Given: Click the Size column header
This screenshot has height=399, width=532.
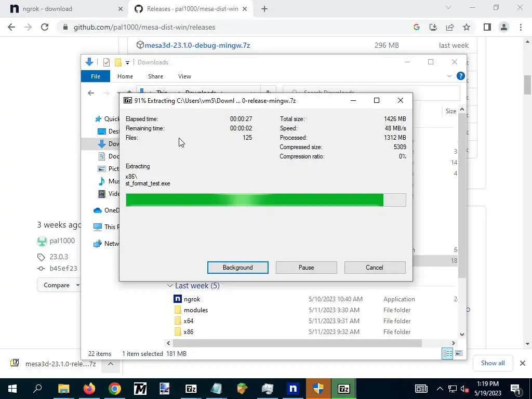Looking at the screenshot, I should click(450, 111).
